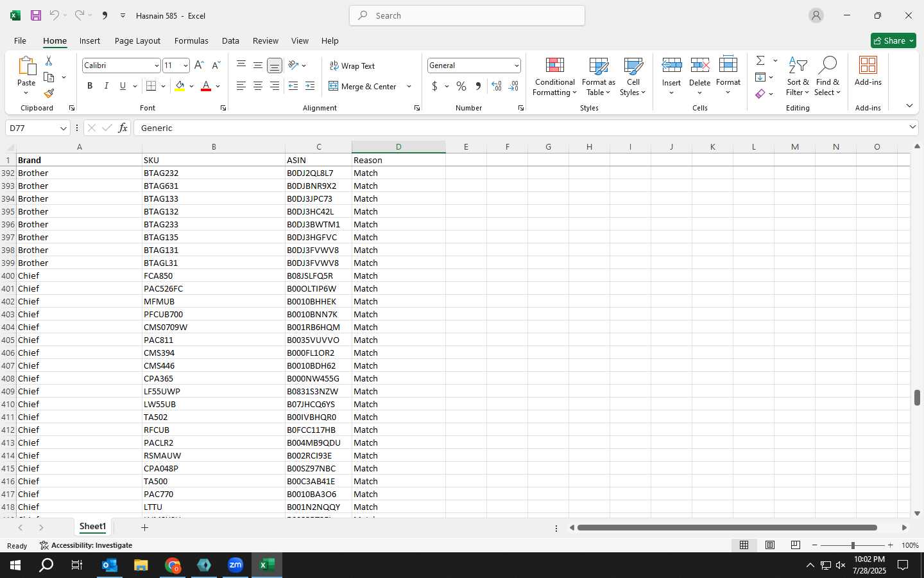The width and height of the screenshot is (924, 578).
Task: Open the Name Box D77 dropdown
Action: 63,128
